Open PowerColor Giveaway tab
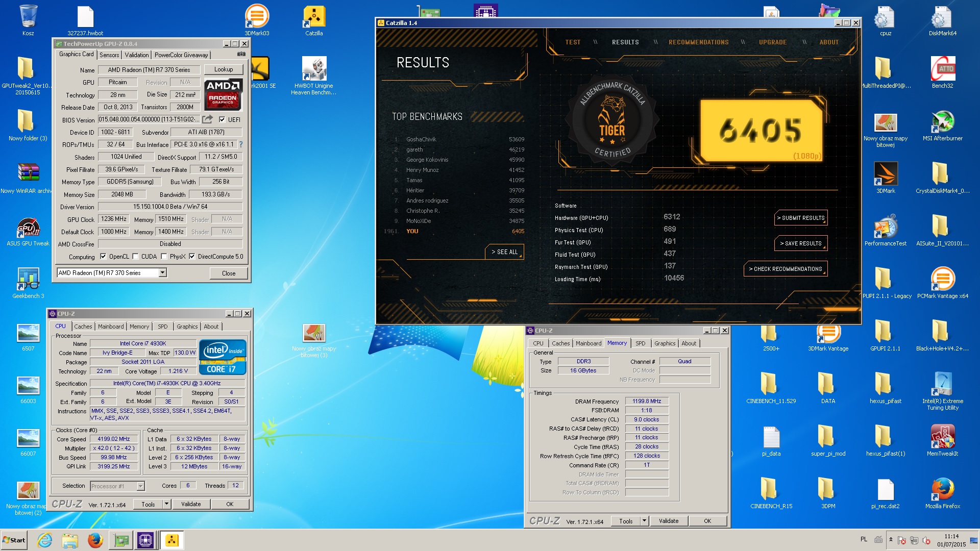The height and width of the screenshot is (551, 980). (x=181, y=55)
